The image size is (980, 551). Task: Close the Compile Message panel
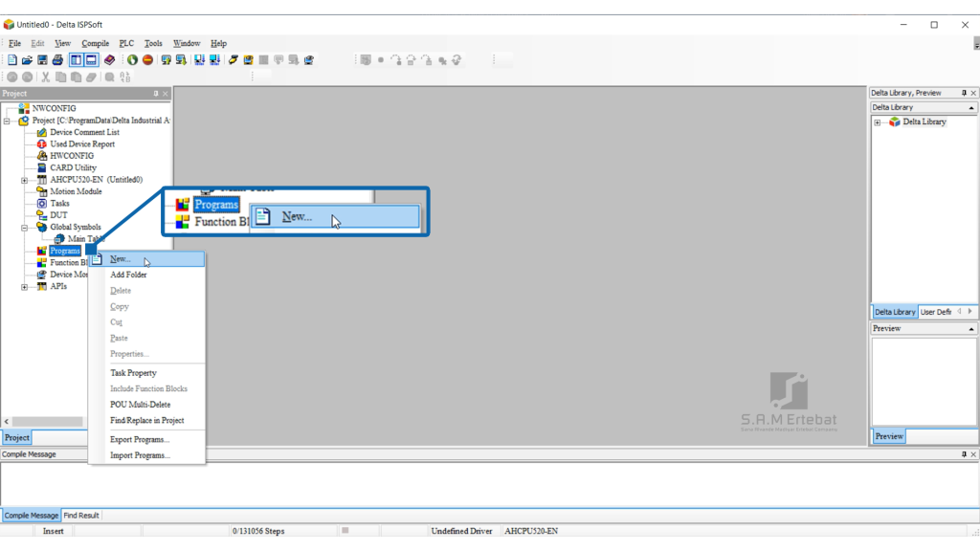pos(973,454)
